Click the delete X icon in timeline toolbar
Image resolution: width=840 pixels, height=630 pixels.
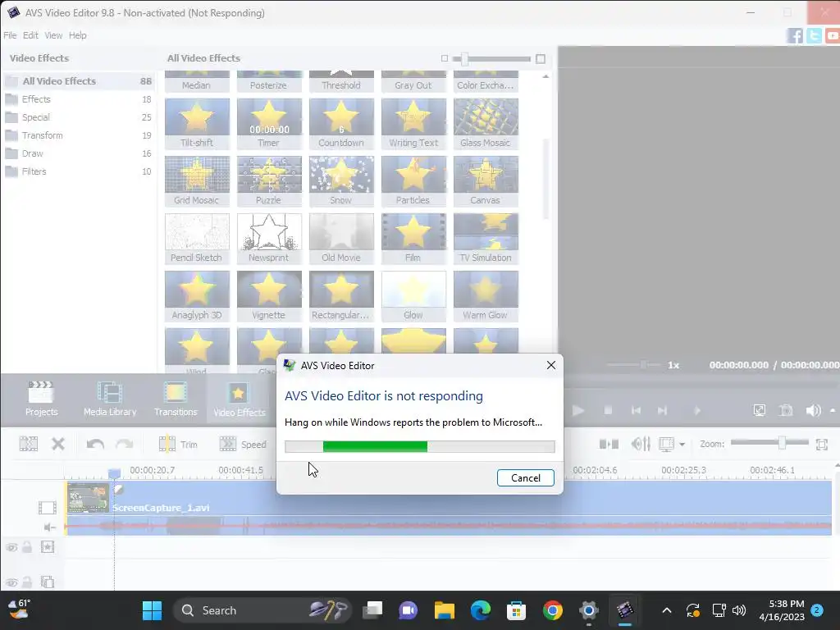tap(58, 444)
